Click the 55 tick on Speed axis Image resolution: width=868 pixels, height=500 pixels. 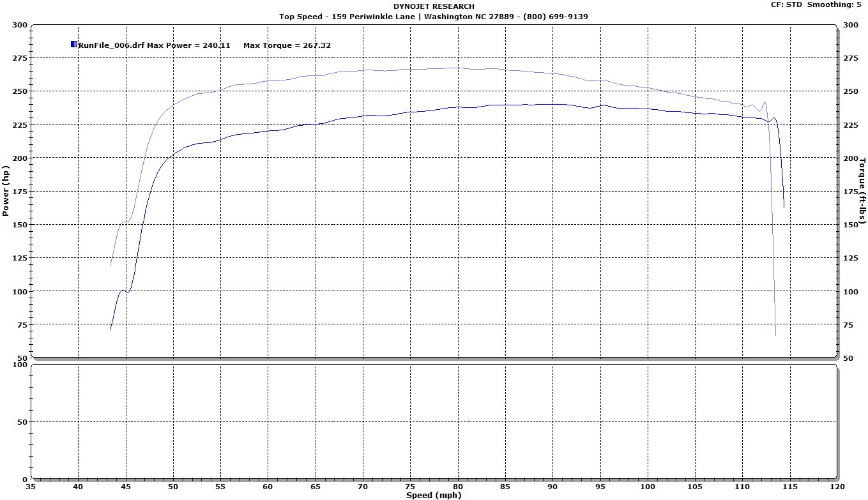coord(220,487)
